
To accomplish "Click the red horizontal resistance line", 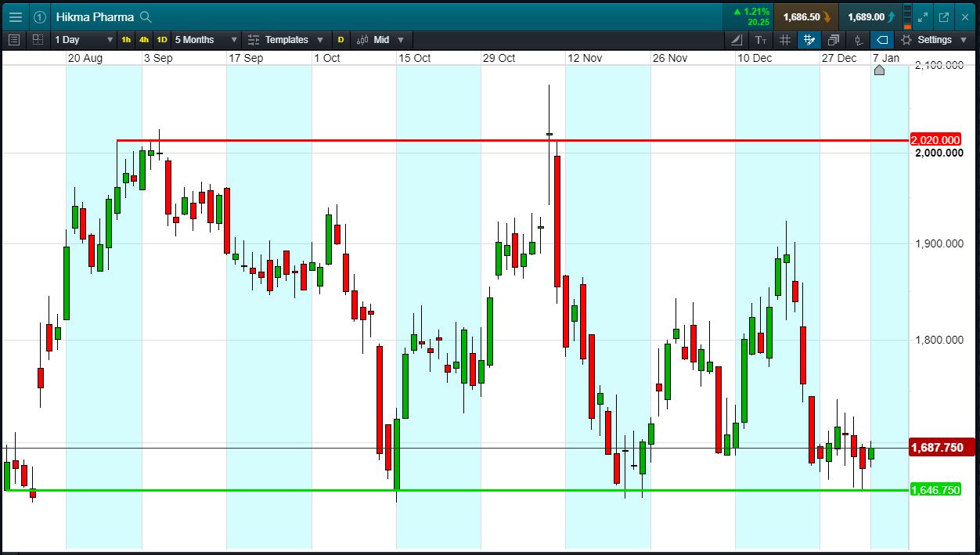I will pos(513,141).
